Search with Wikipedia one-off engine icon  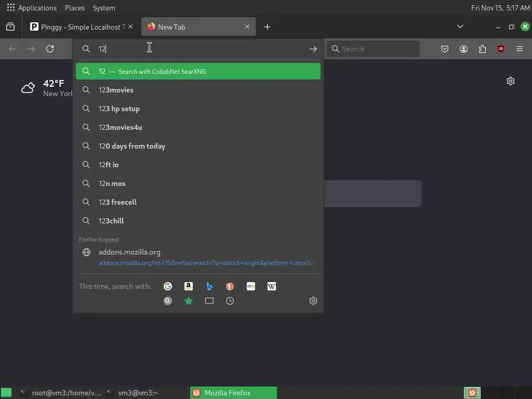[x=271, y=286]
